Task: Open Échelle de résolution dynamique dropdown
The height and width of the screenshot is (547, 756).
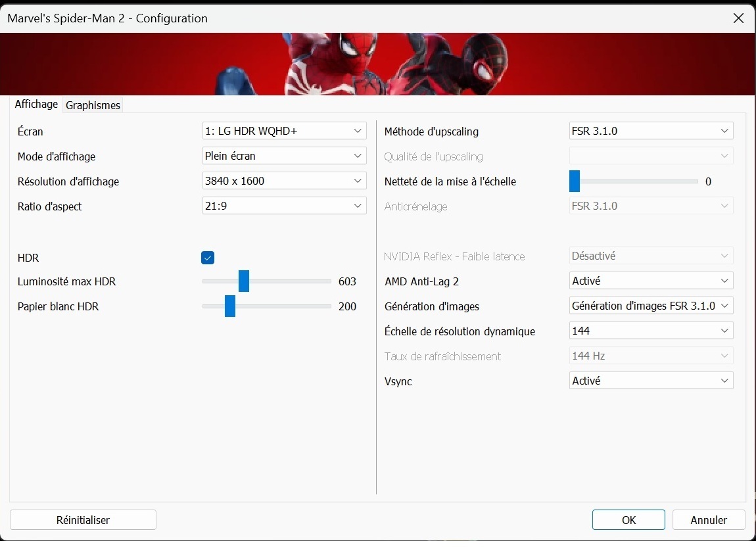Action: [651, 331]
